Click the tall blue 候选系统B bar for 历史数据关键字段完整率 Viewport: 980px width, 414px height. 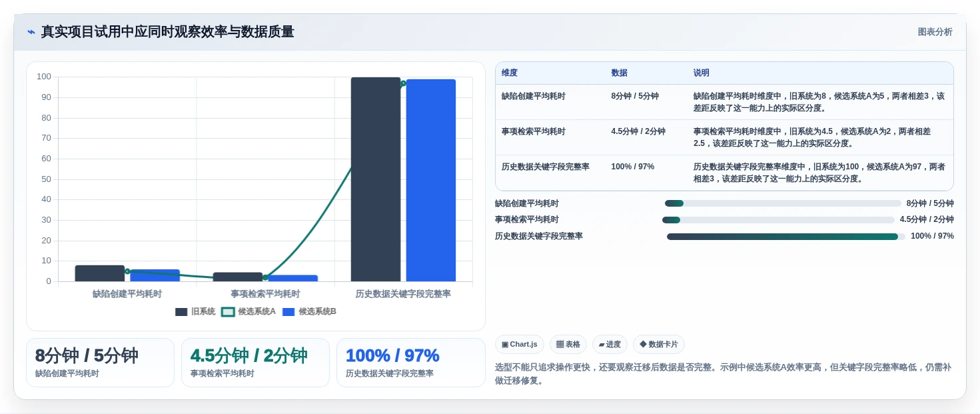pos(431,181)
